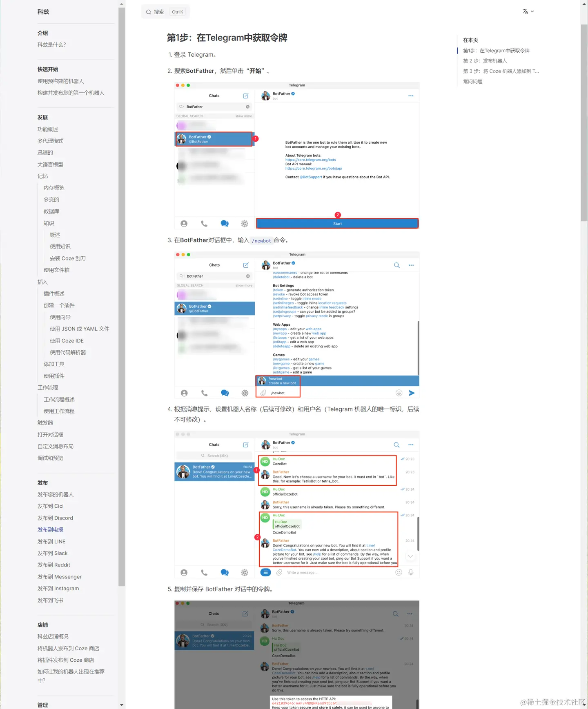Click the translate language icon
This screenshot has width=588, height=709.
click(526, 12)
